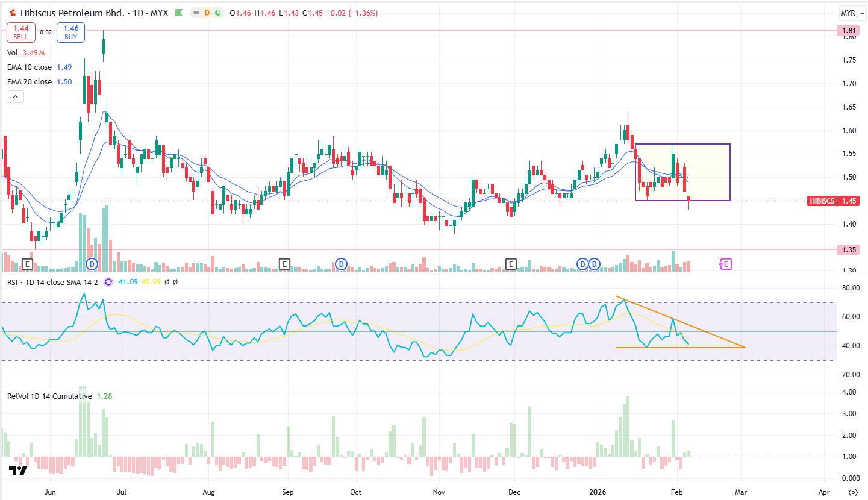Select the EMA 10 close legend

point(39,67)
